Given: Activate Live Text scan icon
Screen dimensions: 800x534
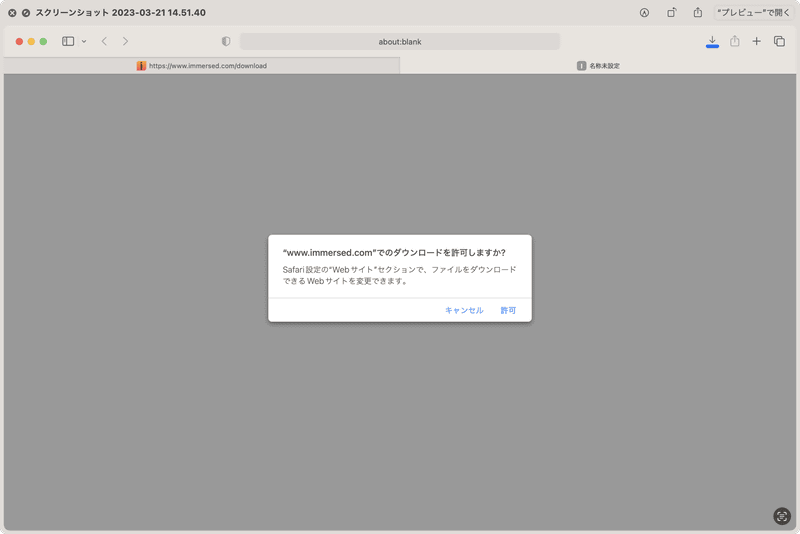Looking at the screenshot, I should [782, 516].
